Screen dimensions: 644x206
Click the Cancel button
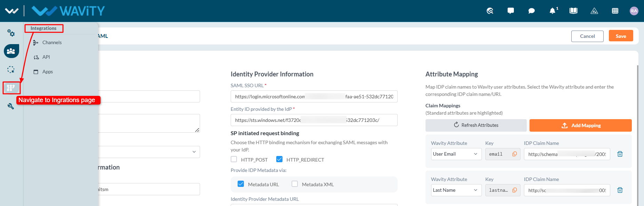point(587,36)
